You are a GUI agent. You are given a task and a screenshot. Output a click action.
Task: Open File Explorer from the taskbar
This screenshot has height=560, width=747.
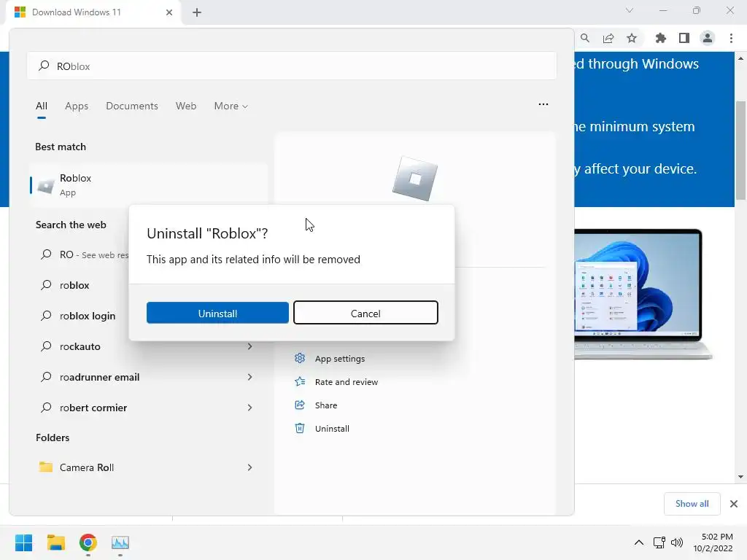click(x=55, y=542)
